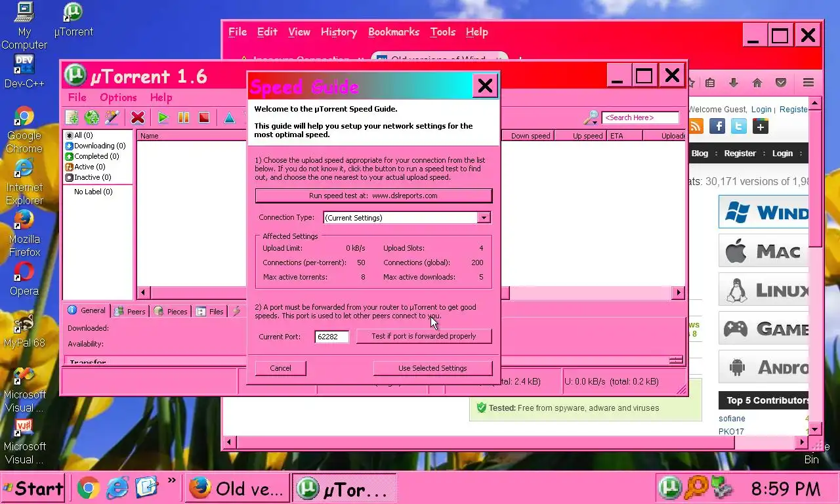Click the Old ve... Firefox taskbar button

pyautogui.click(x=237, y=488)
